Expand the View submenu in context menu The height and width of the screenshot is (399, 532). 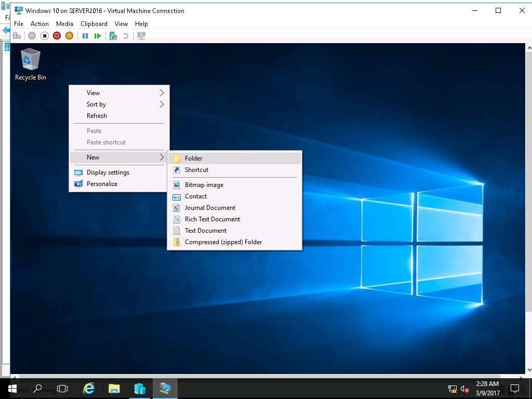pos(119,92)
